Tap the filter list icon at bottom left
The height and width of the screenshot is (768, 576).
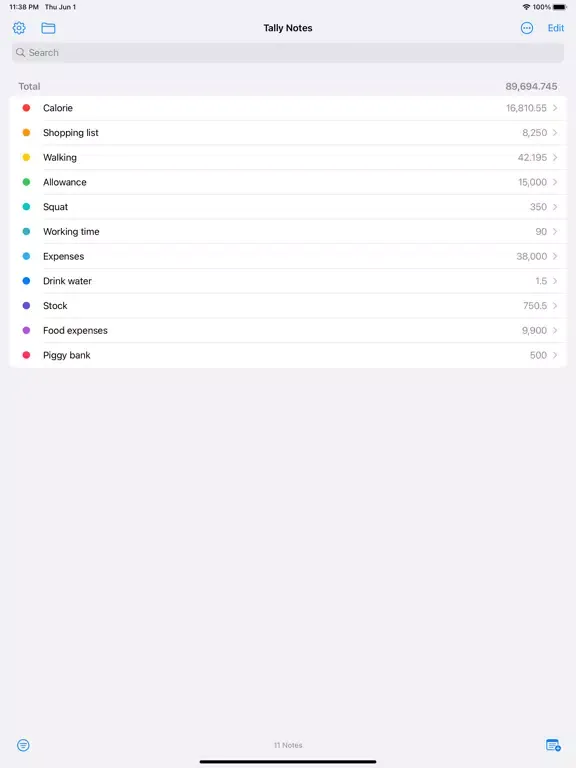point(23,745)
